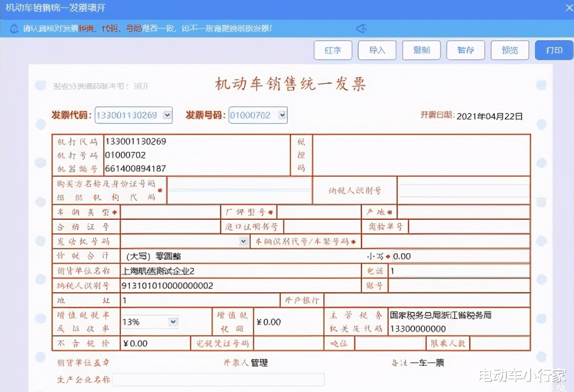Click the 大写 amount text 零圆整
Screen dimensions: 574x392
click(168, 257)
